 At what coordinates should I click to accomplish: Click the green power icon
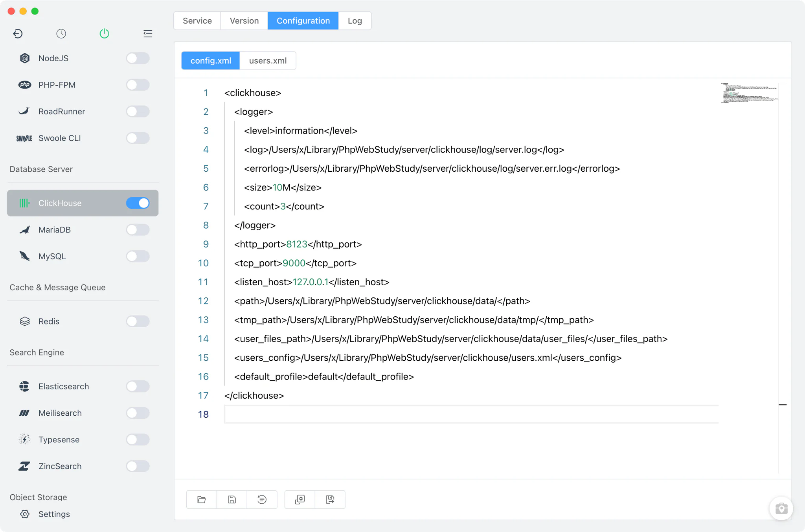point(104,34)
